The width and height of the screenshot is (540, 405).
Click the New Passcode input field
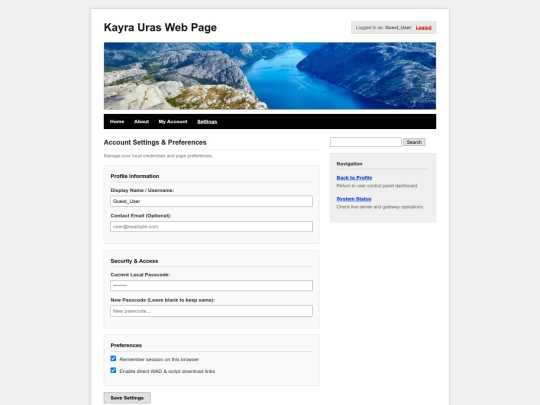coord(211,311)
